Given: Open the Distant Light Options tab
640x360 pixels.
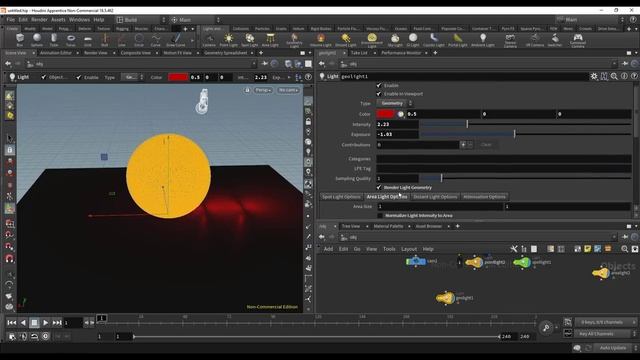Looking at the screenshot, I should pos(435,197).
